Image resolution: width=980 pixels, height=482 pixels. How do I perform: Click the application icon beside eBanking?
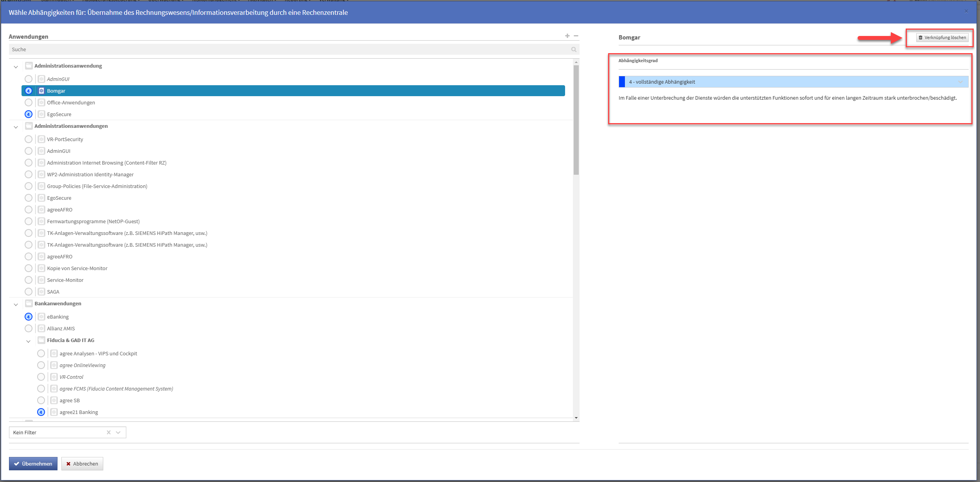coord(41,317)
